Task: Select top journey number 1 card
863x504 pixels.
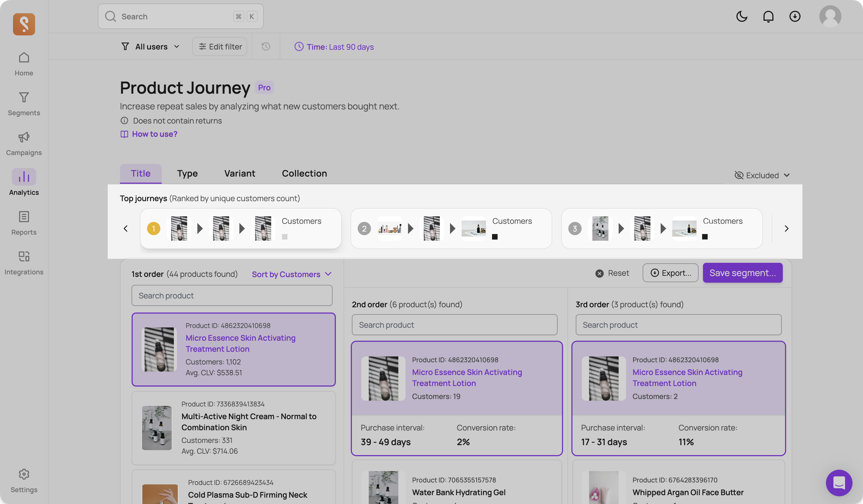Action: [240, 228]
